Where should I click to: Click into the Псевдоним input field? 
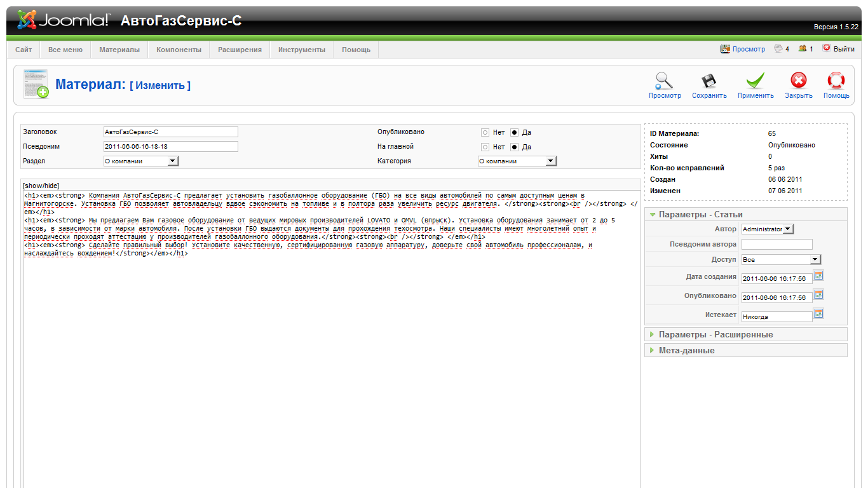(x=171, y=146)
